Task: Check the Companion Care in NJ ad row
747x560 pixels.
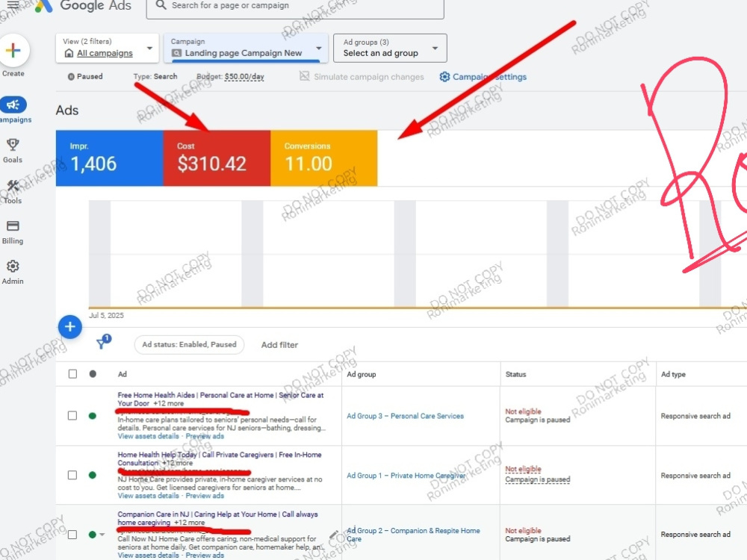Action: [x=72, y=535]
